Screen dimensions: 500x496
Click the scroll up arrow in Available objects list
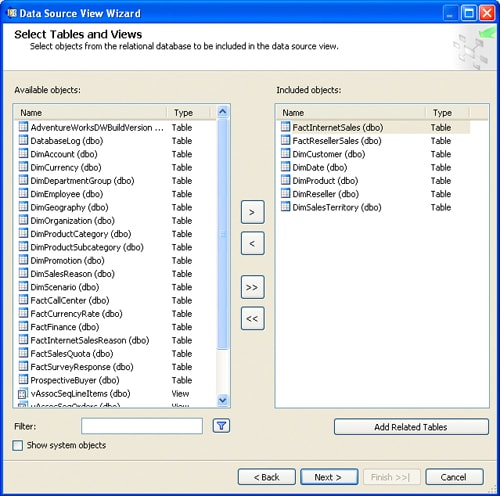click(x=222, y=111)
